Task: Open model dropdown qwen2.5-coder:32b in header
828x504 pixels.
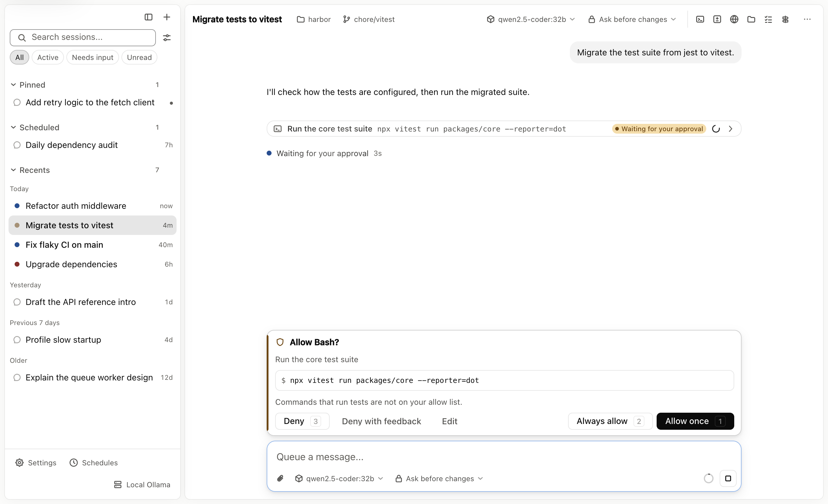Action: click(x=531, y=19)
